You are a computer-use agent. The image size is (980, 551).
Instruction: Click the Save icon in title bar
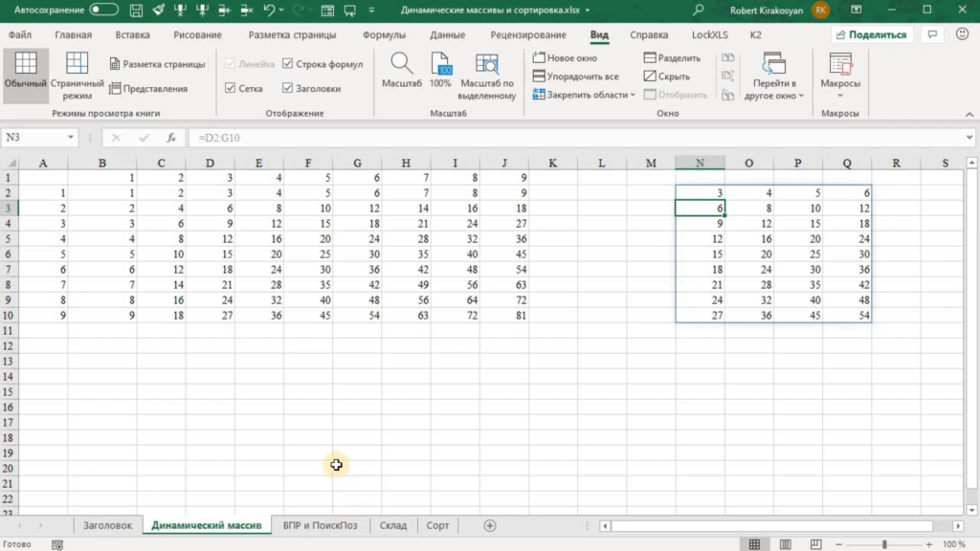coord(139,11)
